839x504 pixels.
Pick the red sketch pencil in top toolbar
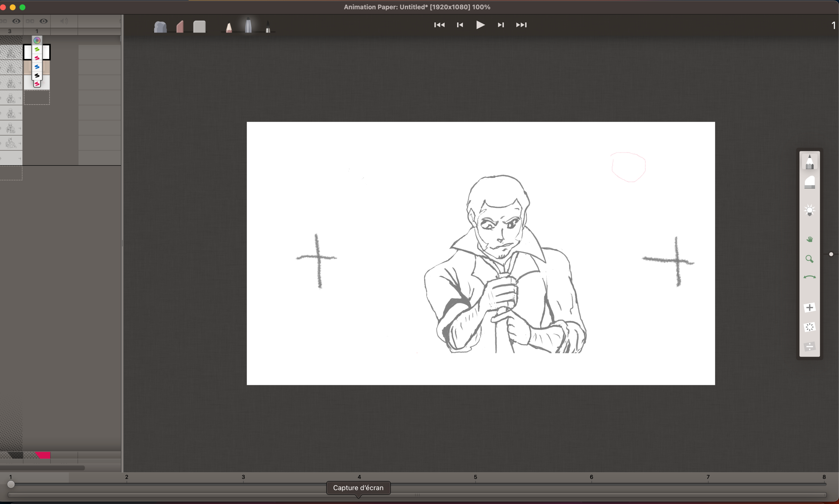229,27
